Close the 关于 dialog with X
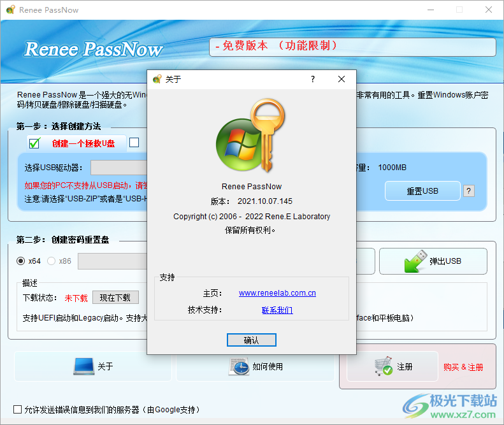 coord(342,79)
